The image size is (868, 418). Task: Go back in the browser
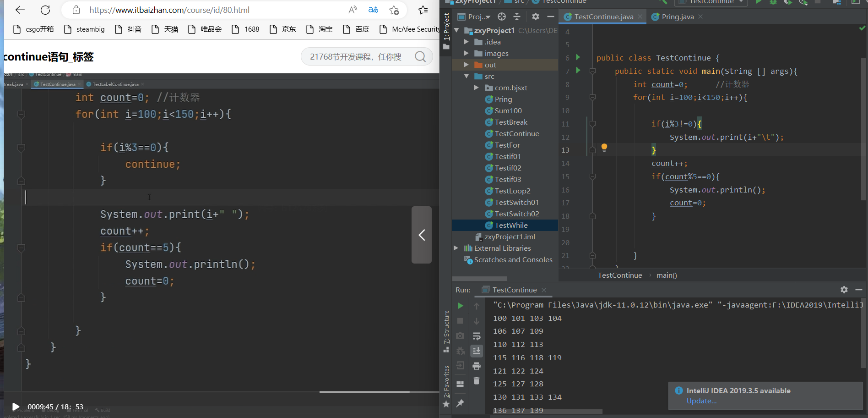(x=20, y=10)
